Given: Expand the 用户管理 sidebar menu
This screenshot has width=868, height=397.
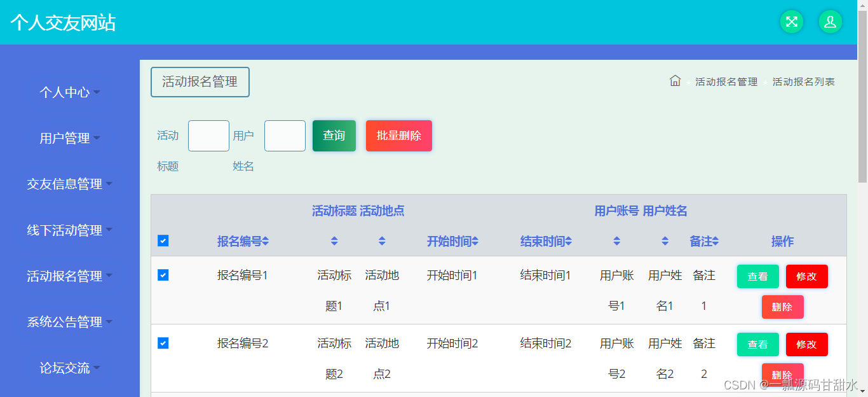Looking at the screenshot, I should coord(70,138).
